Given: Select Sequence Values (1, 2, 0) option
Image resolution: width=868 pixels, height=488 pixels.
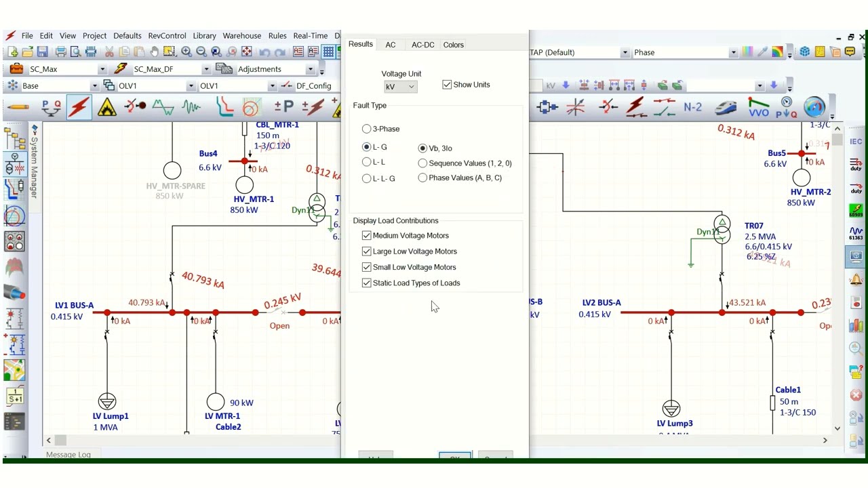Looking at the screenshot, I should click(422, 163).
